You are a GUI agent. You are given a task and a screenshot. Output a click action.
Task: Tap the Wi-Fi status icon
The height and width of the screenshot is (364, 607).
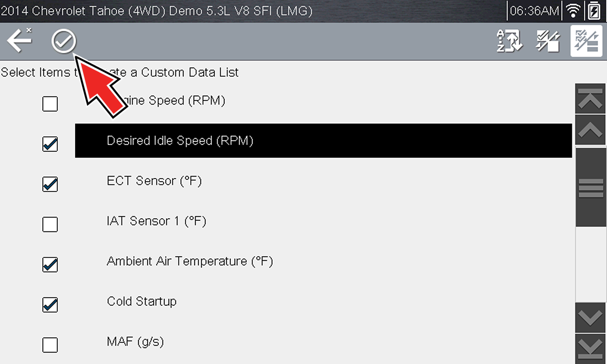(x=573, y=11)
